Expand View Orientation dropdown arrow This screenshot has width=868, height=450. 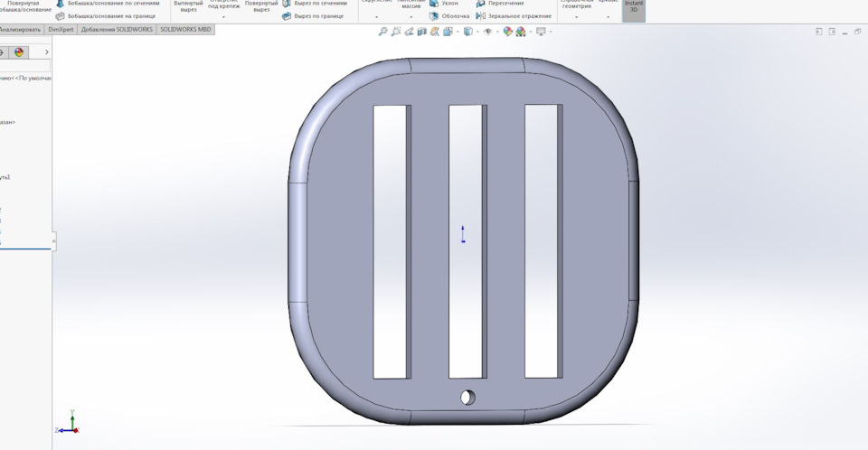pyautogui.click(x=458, y=33)
